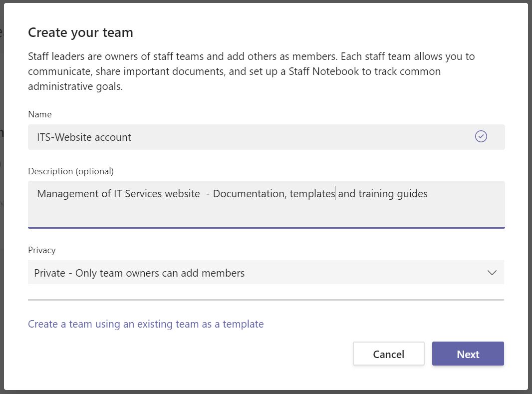Click the 'Create your team' dialog heading

(80, 32)
